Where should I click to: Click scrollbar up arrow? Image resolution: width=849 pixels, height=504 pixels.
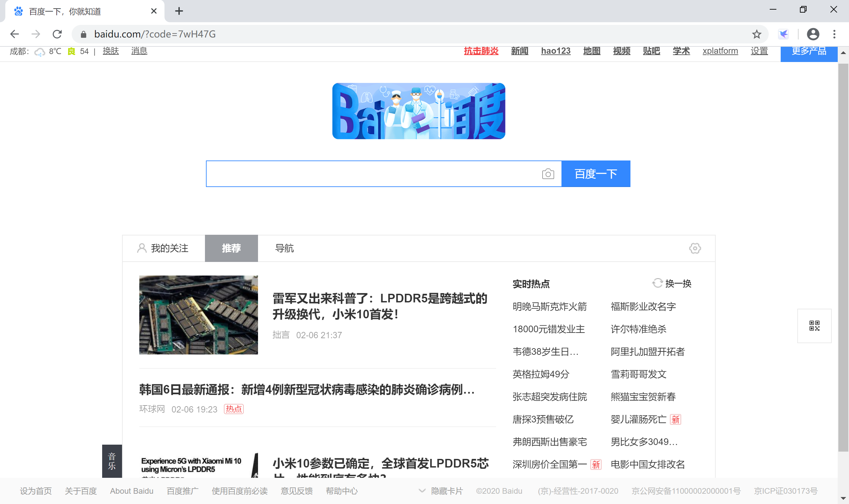[843, 53]
